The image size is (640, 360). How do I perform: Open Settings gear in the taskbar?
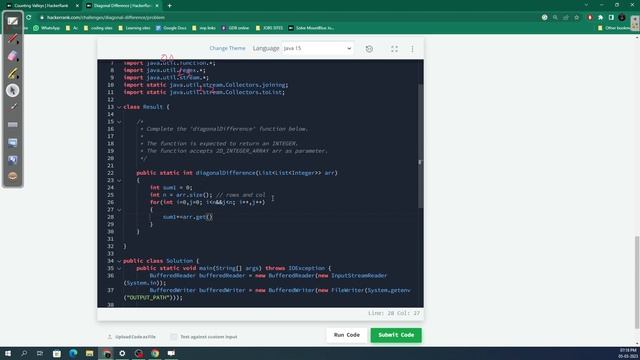122,353
